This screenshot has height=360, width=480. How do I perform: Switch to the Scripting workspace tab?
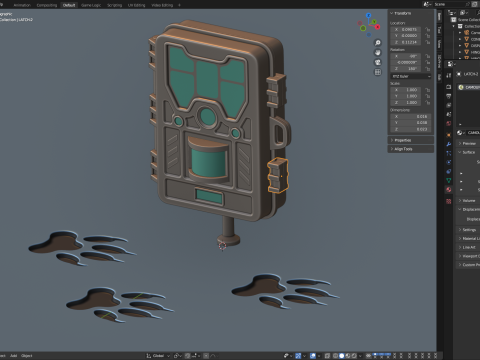(114, 5)
